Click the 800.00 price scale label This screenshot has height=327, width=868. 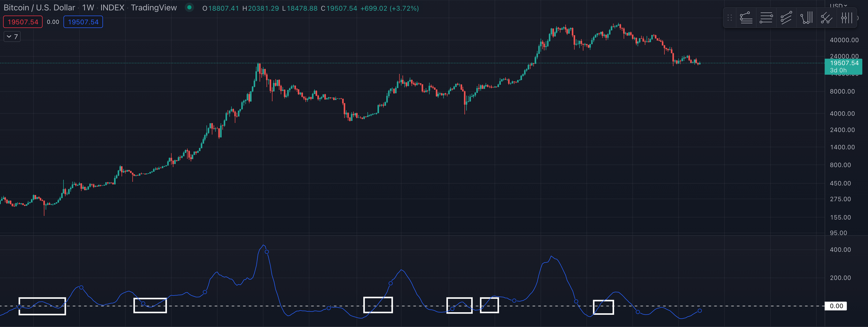[x=841, y=165]
